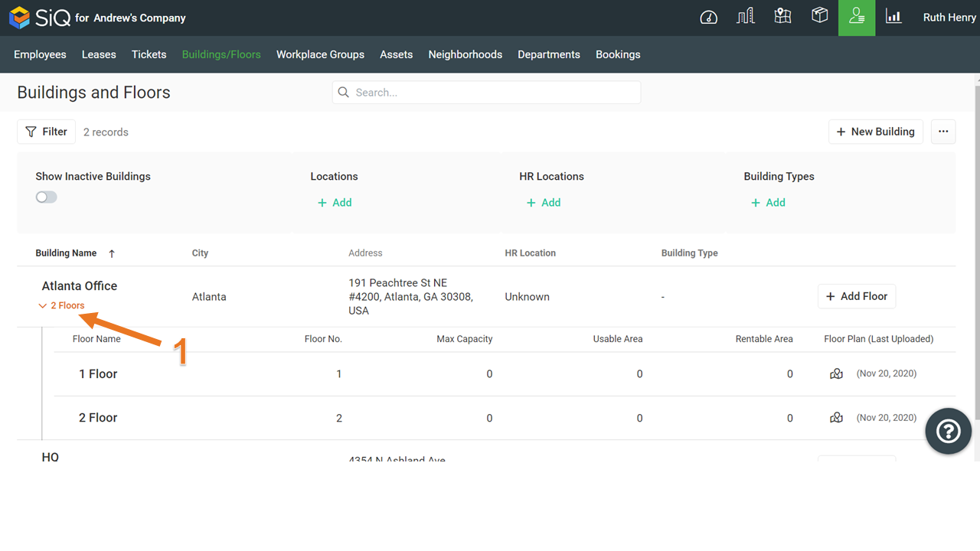Image resolution: width=980 pixels, height=551 pixels.
Task: Add a Locations filter
Action: click(335, 203)
